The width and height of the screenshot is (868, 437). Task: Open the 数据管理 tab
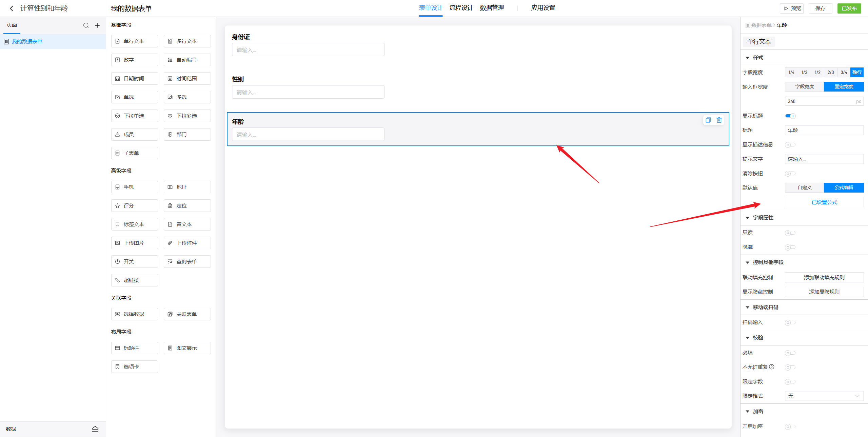492,8
